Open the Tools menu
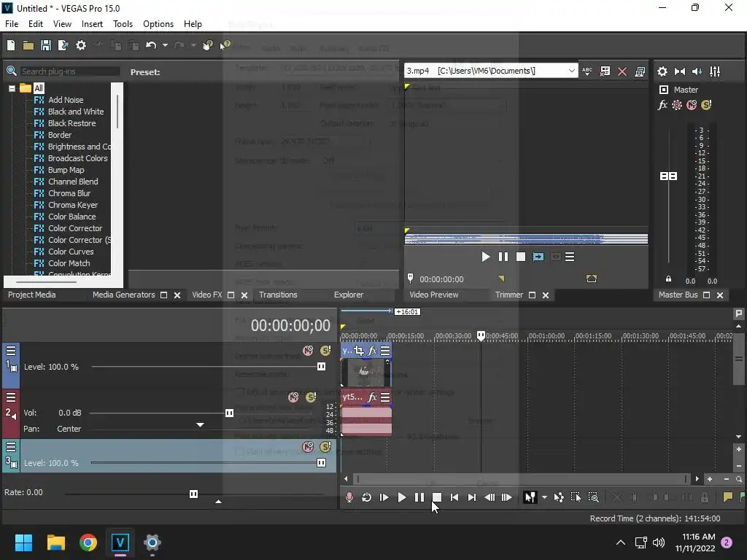Viewport: 747px width, 560px height. click(x=123, y=24)
